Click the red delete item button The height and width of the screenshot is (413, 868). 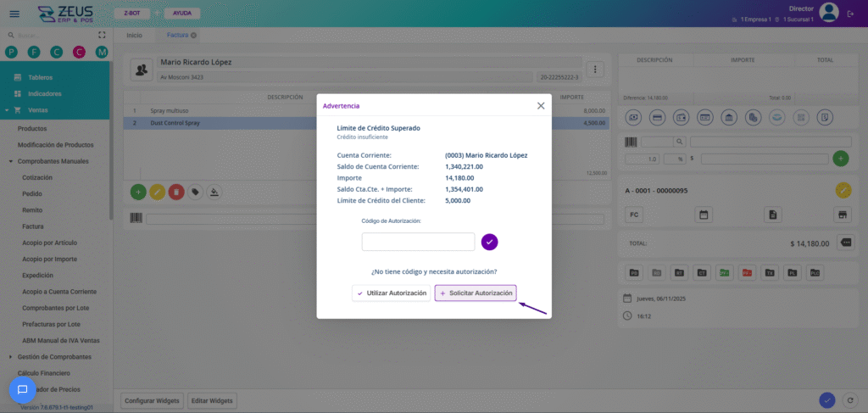click(x=176, y=192)
